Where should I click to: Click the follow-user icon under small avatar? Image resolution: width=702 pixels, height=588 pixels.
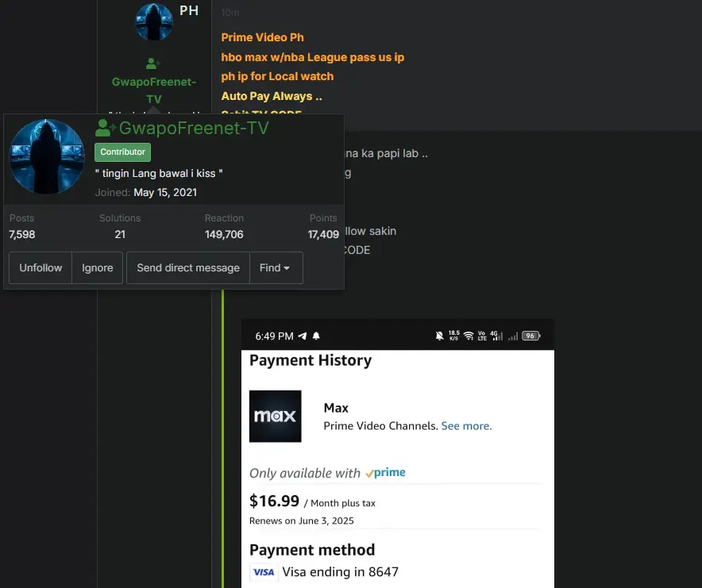coord(153,63)
